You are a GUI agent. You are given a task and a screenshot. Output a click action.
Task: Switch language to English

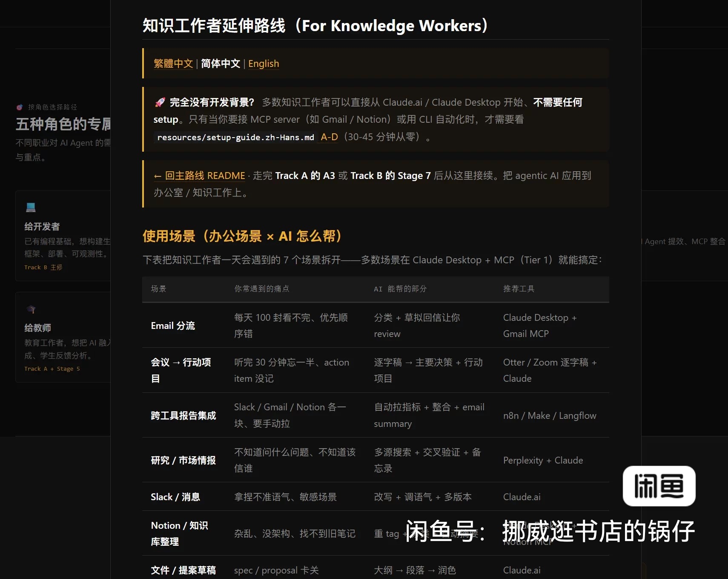click(264, 63)
